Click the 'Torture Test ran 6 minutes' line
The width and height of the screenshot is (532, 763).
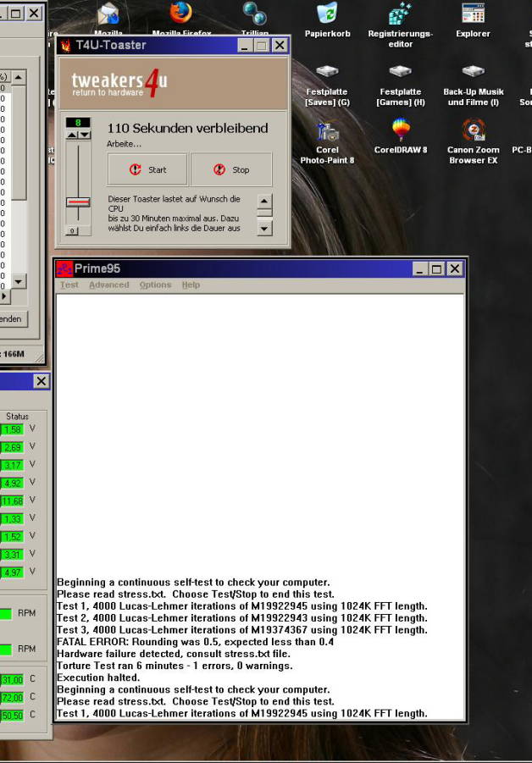tap(175, 666)
